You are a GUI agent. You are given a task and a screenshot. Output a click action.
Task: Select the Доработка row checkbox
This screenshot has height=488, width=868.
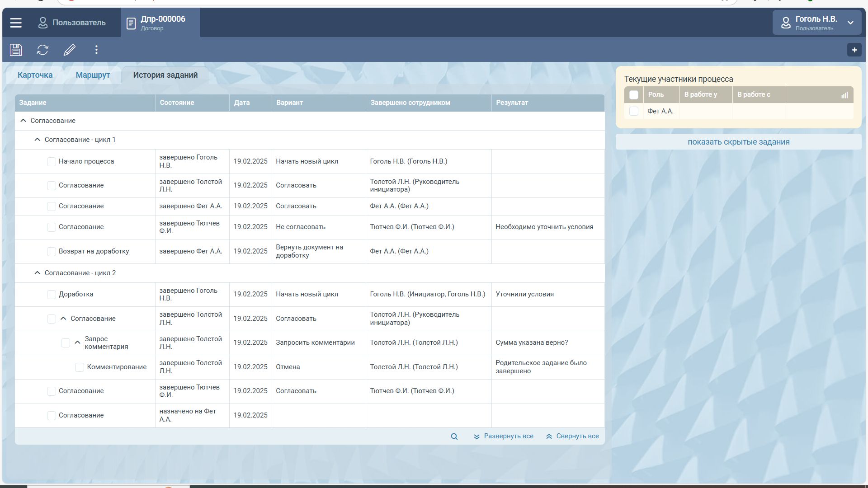point(52,295)
